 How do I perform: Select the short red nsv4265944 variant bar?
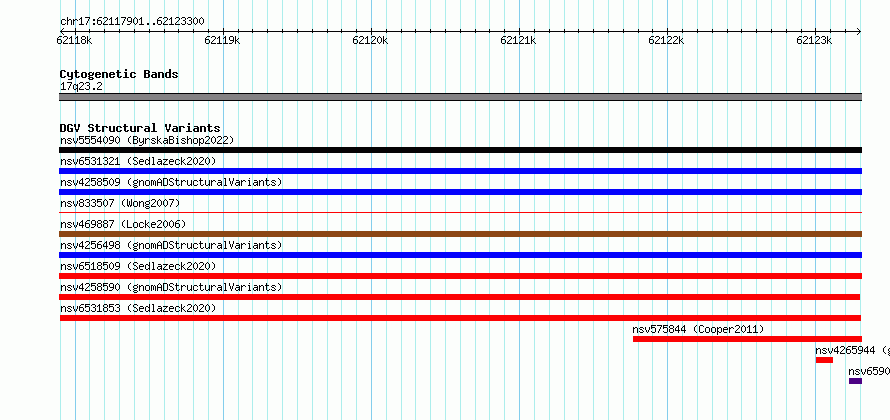pyautogui.click(x=824, y=360)
